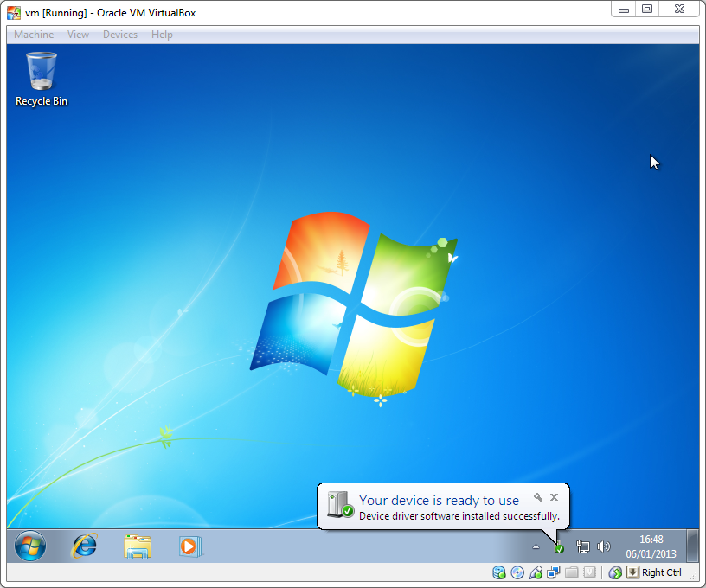Viewport: 706px width, 588px height.
Task: Click the wrench icon in notification balloon
Action: click(x=538, y=497)
